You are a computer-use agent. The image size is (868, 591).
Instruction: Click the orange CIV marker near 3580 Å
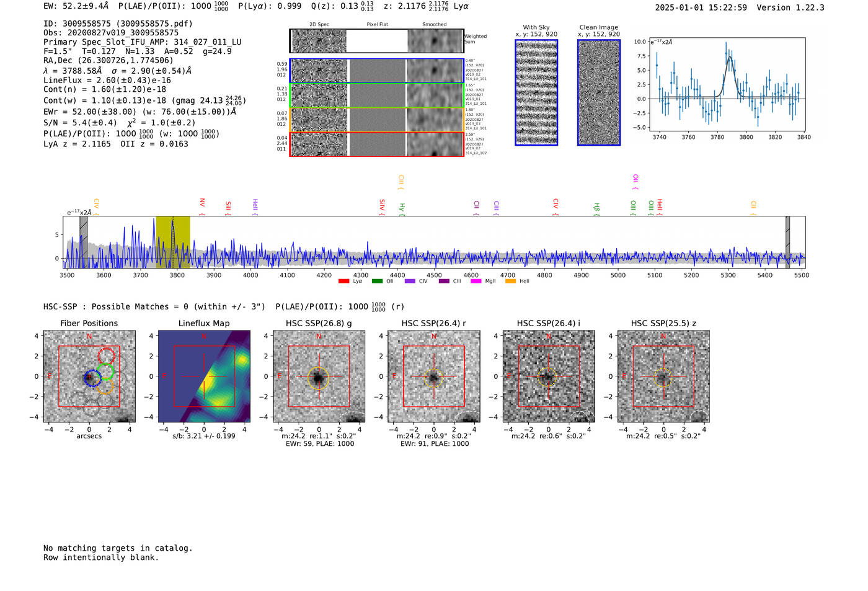(97, 207)
